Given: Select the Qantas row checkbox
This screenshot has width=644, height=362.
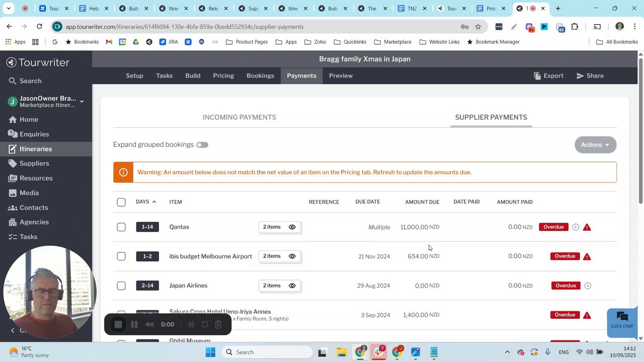Looking at the screenshot, I should point(121,227).
